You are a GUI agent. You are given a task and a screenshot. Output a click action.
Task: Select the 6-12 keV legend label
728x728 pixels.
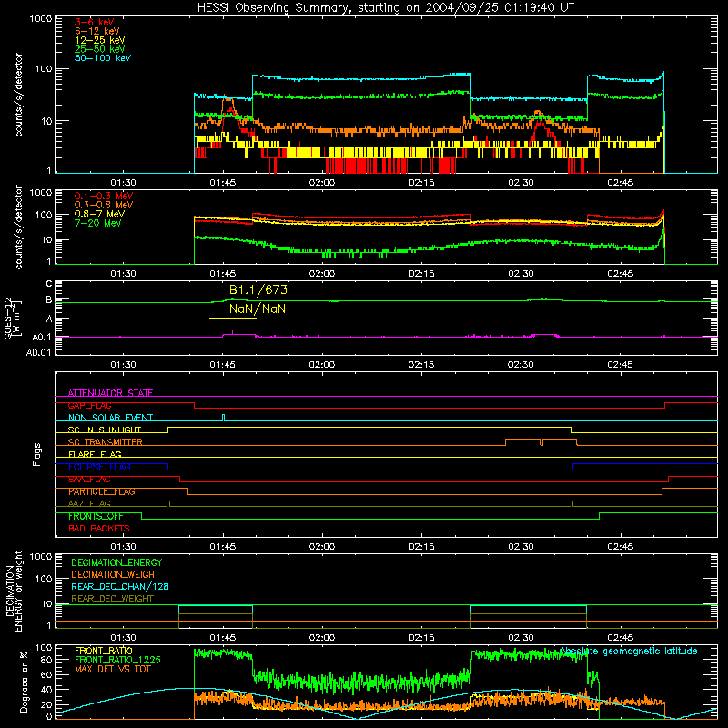click(97, 31)
